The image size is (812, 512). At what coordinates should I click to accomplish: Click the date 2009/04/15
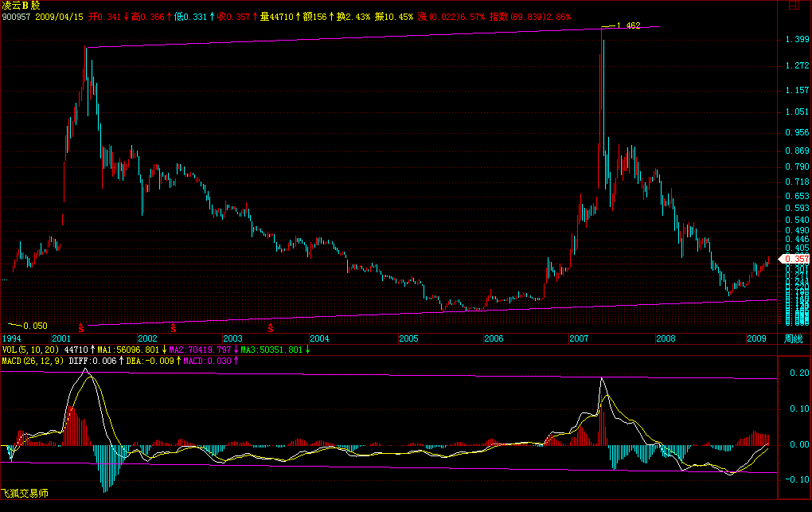pos(59,17)
